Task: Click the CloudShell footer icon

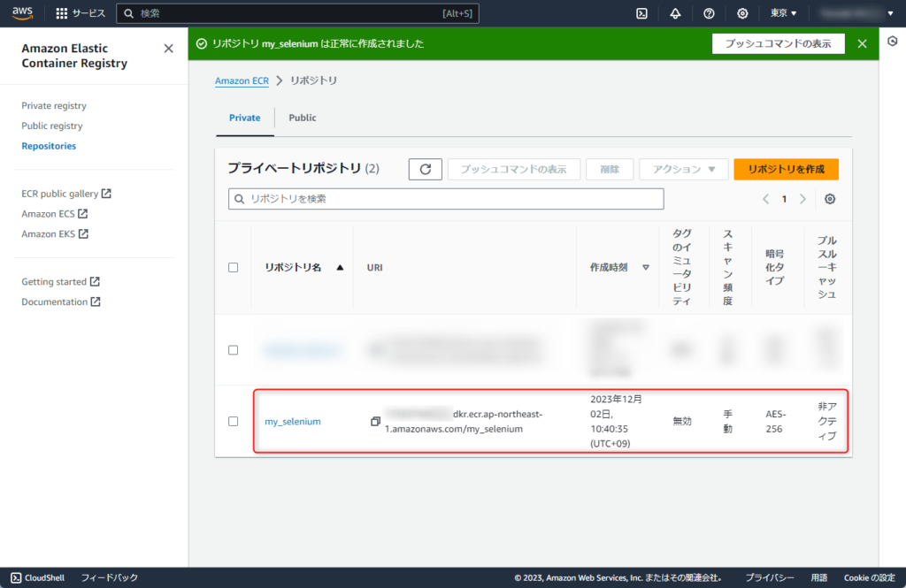Action: click(16, 577)
